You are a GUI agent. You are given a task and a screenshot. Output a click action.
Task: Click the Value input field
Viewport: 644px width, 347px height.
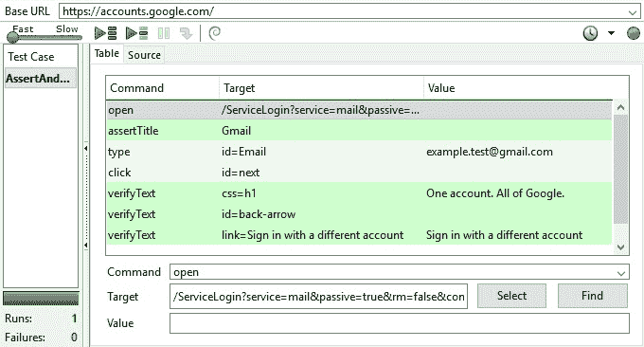tap(400, 323)
